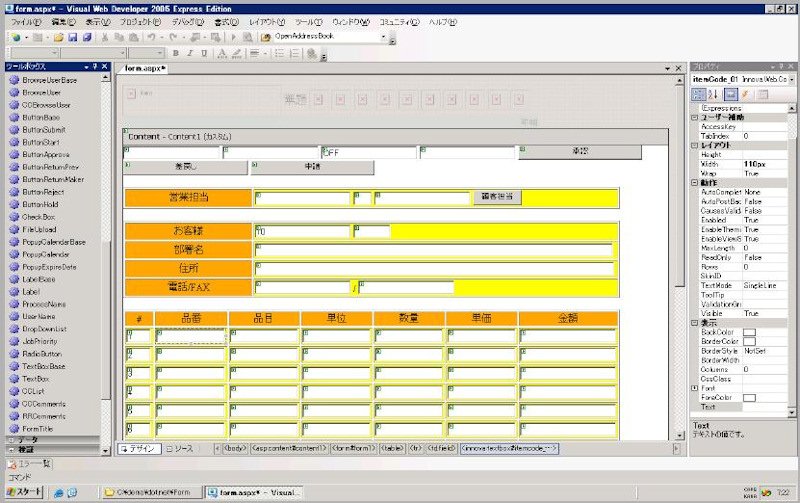
Task: Open the itemCode_01 object selector dropdown
Action: point(791,80)
